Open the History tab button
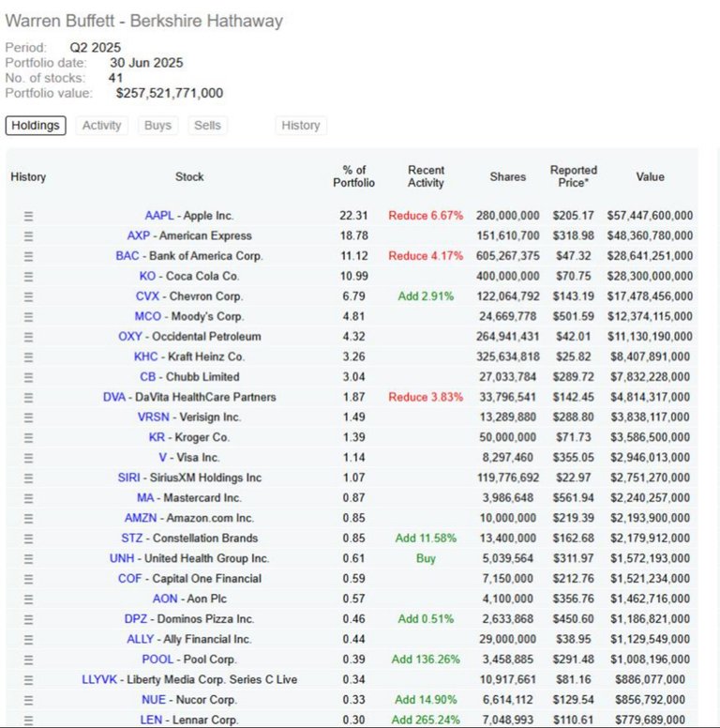 pyautogui.click(x=301, y=126)
